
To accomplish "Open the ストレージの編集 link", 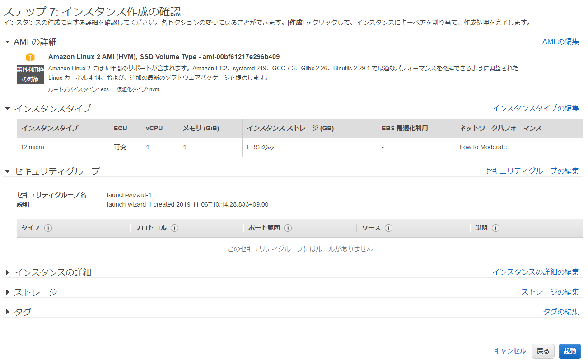I will click(550, 292).
